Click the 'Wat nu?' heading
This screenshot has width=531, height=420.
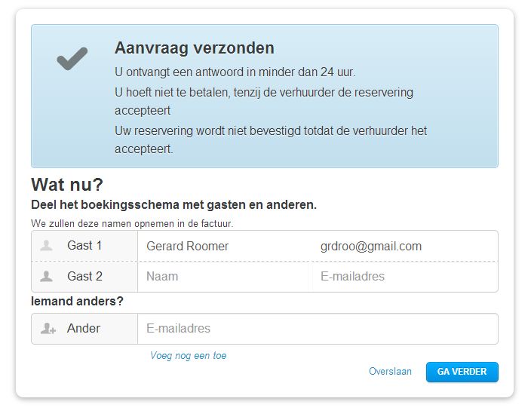click(67, 185)
